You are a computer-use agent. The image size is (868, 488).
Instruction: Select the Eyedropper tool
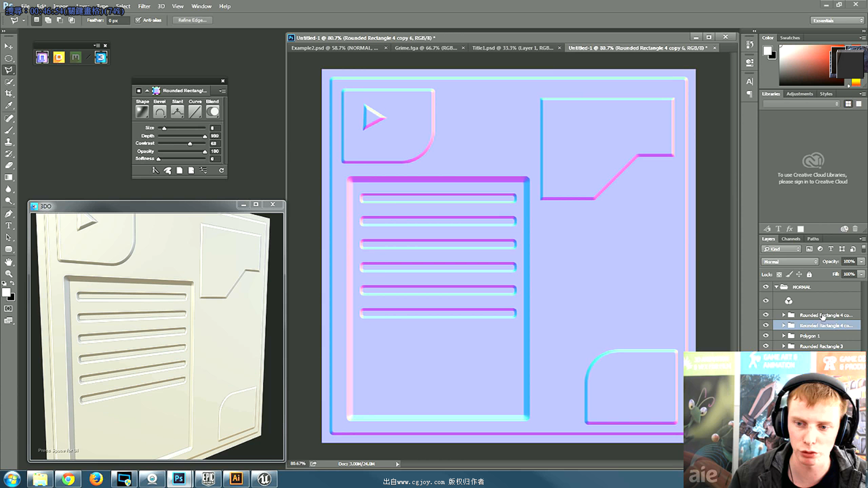click(x=9, y=106)
